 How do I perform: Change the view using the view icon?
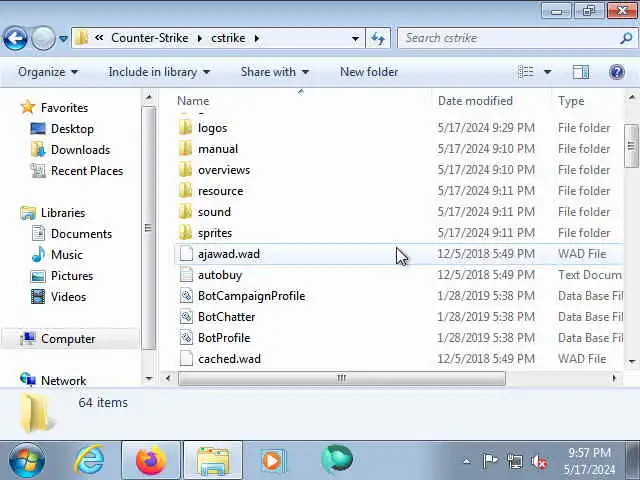[526, 72]
